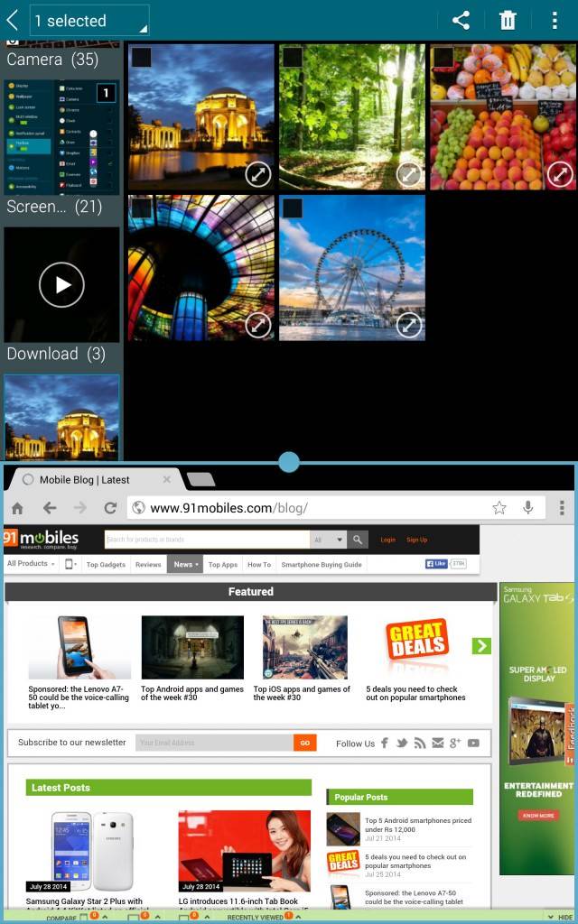The width and height of the screenshot is (578, 924).
Task: Expand the 'All Products' menu
Action: tap(31, 564)
